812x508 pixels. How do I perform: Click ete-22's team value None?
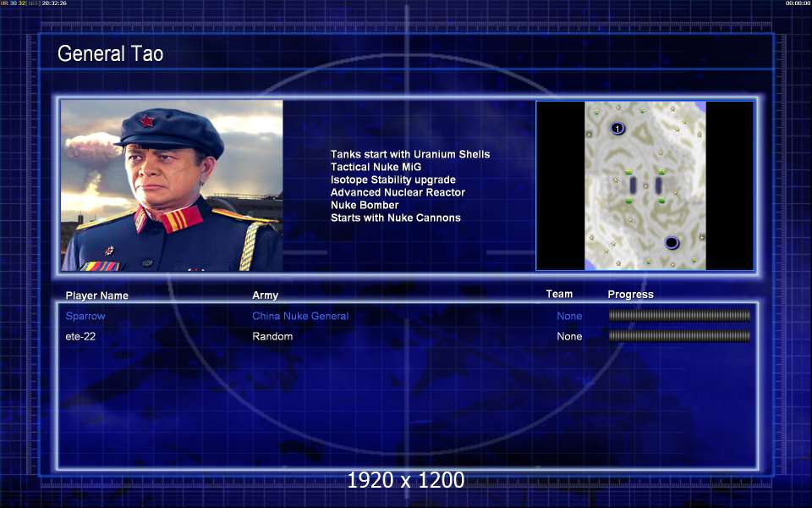click(569, 336)
